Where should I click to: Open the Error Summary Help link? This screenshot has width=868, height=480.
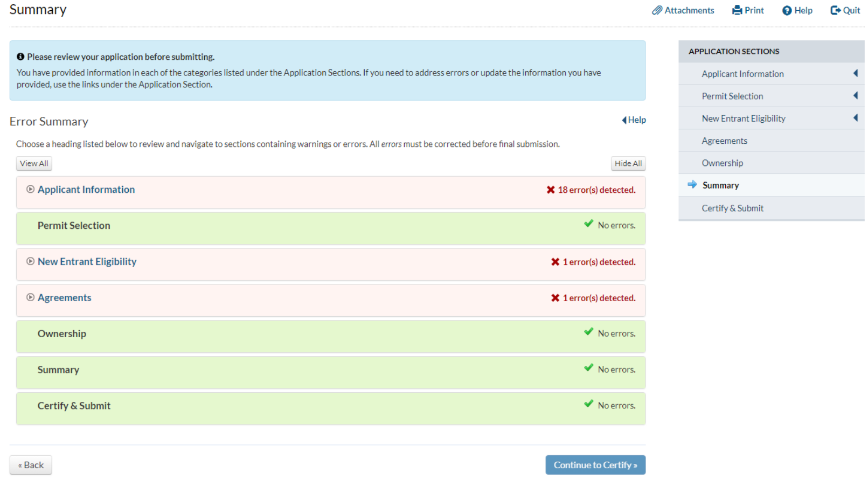[x=634, y=120]
